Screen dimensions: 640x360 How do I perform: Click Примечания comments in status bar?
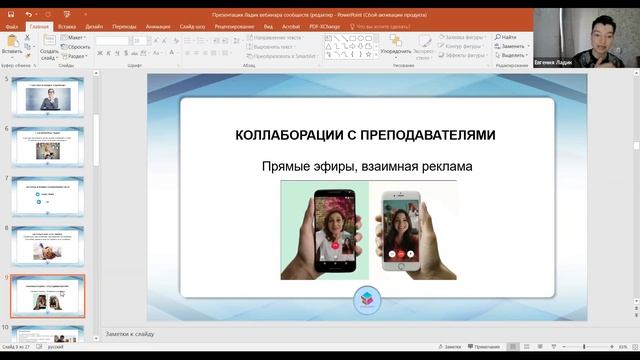click(x=484, y=347)
